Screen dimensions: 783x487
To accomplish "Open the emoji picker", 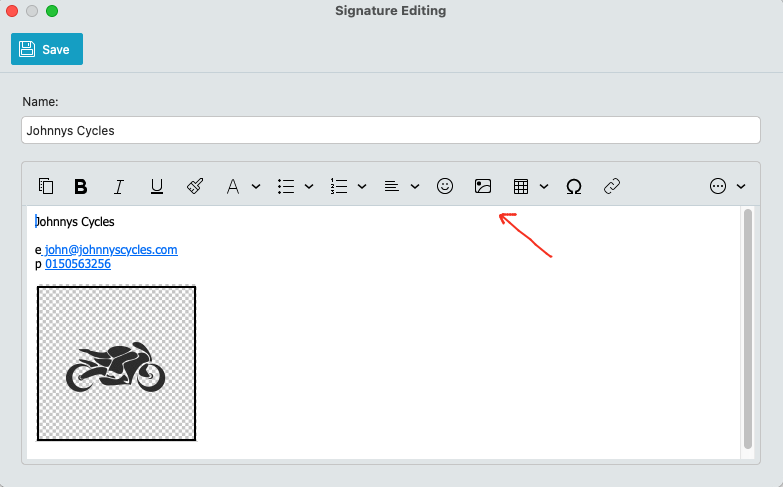I will (x=445, y=186).
